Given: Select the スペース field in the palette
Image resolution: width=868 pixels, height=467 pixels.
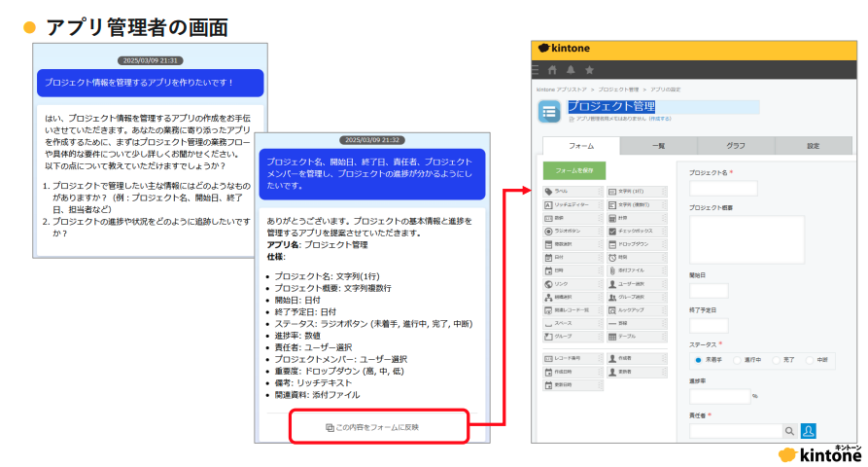Looking at the screenshot, I should [573, 323].
